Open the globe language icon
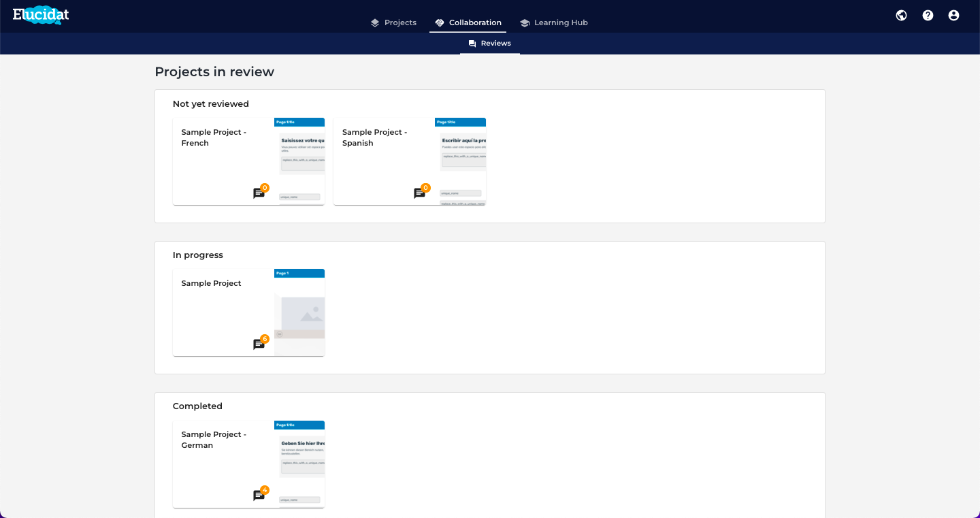The image size is (980, 518). pos(901,15)
